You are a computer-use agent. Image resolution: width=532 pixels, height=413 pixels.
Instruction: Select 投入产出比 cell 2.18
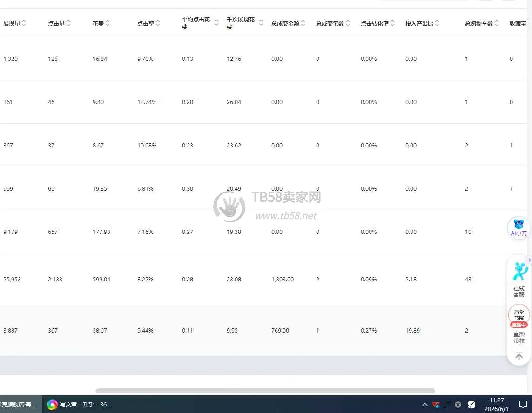[411, 280]
